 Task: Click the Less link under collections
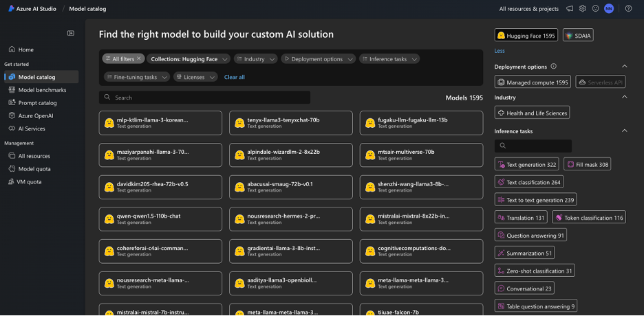tap(500, 51)
